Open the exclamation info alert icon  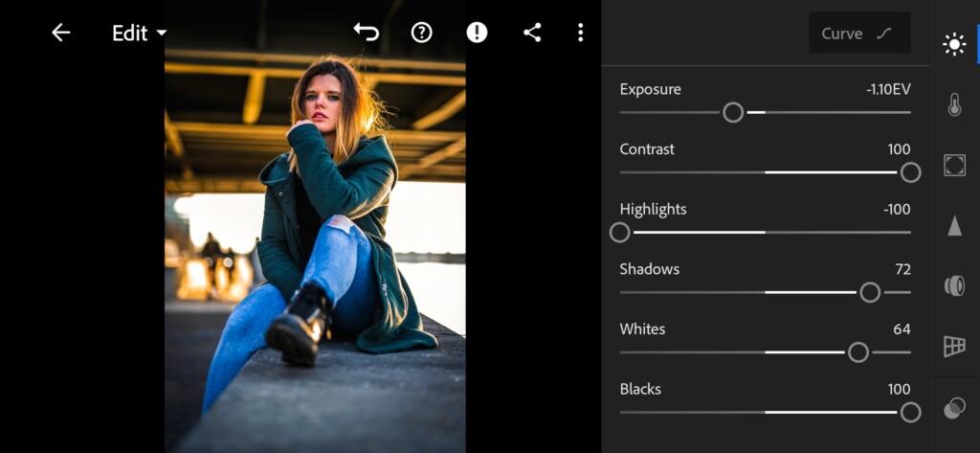[x=477, y=33]
